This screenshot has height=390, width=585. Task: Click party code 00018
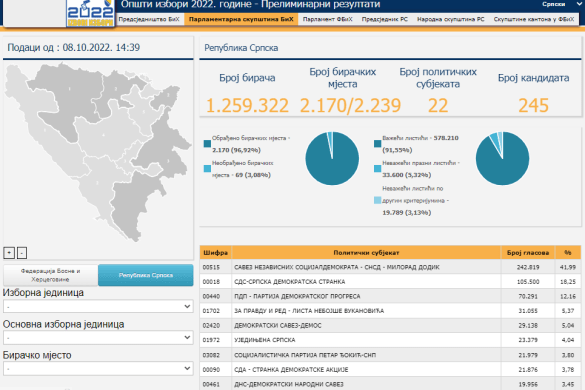211,282
